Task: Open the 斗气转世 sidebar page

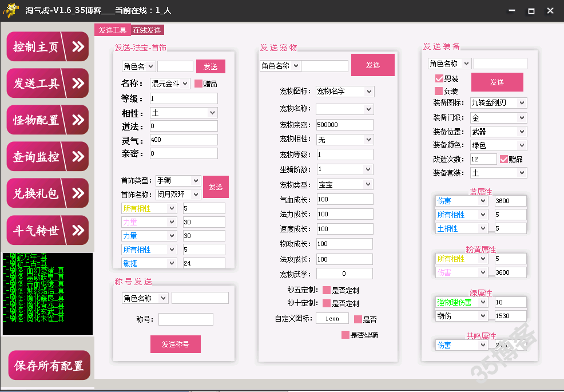Action: pos(47,231)
